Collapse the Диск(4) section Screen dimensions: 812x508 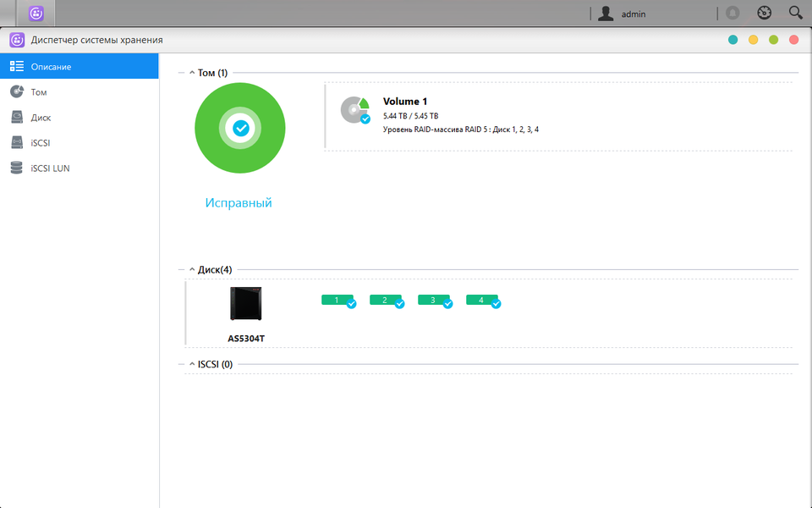pyautogui.click(x=192, y=269)
